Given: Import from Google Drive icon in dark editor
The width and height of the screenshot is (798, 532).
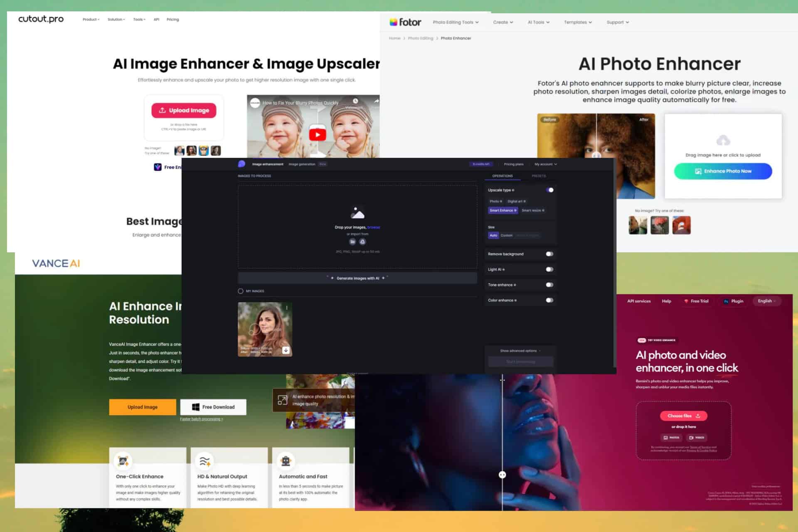Looking at the screenshot, I should (x=362, y=241).
